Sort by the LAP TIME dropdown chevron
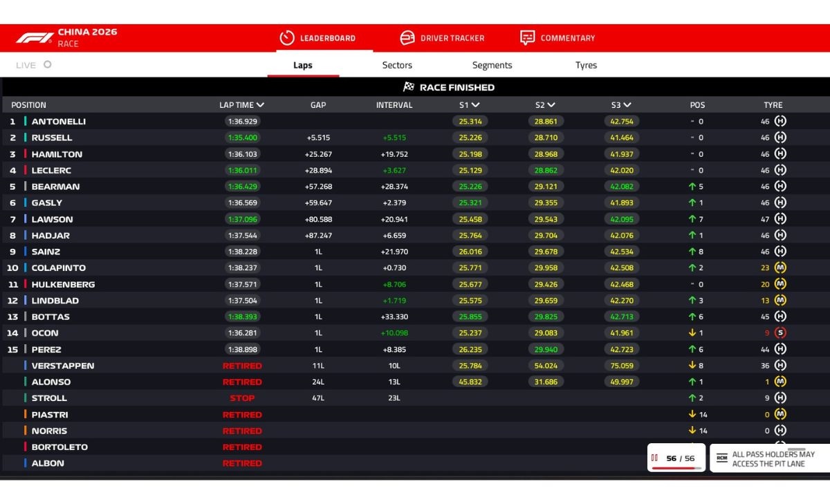This screenshot has height=504, width=830. click(260, 105)
